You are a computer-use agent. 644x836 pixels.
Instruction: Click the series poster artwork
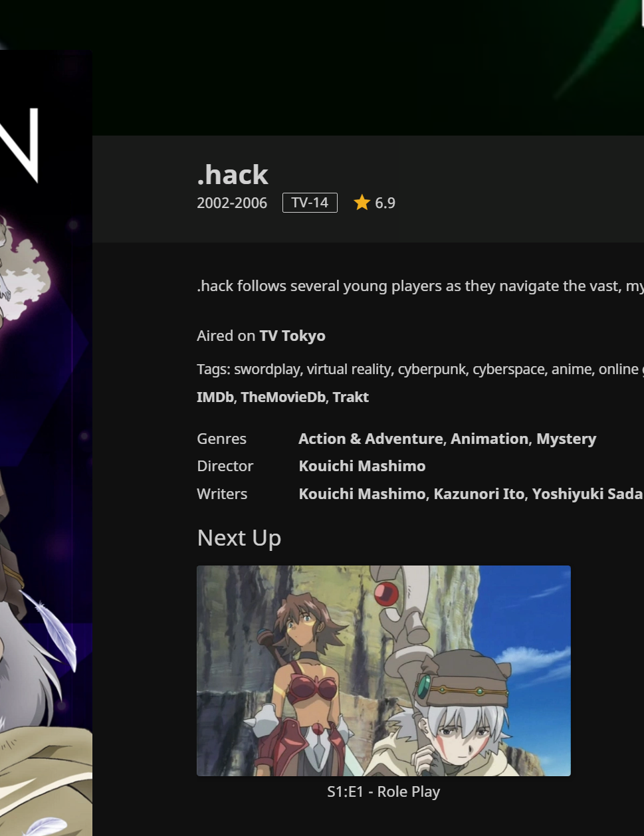pos(46,439)
